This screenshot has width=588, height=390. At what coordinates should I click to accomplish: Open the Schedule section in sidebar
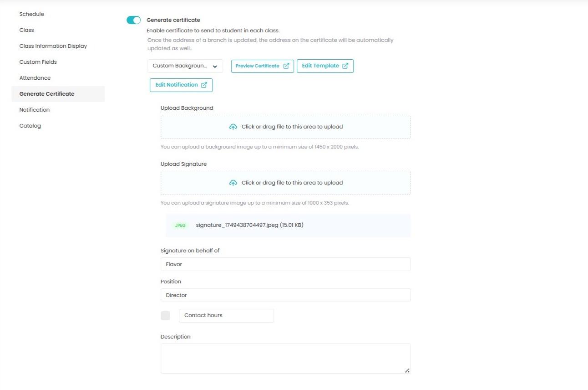(x=32, y=14)
